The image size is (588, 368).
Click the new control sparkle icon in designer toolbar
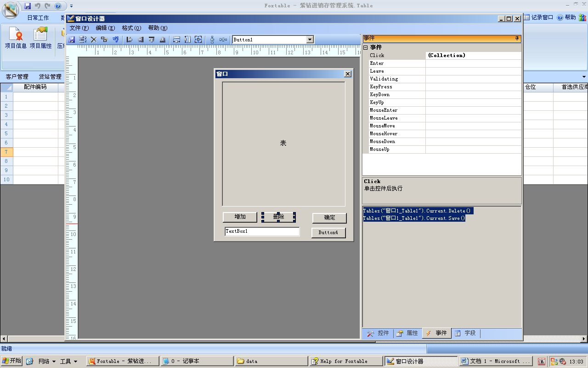(x=104, y=40)
